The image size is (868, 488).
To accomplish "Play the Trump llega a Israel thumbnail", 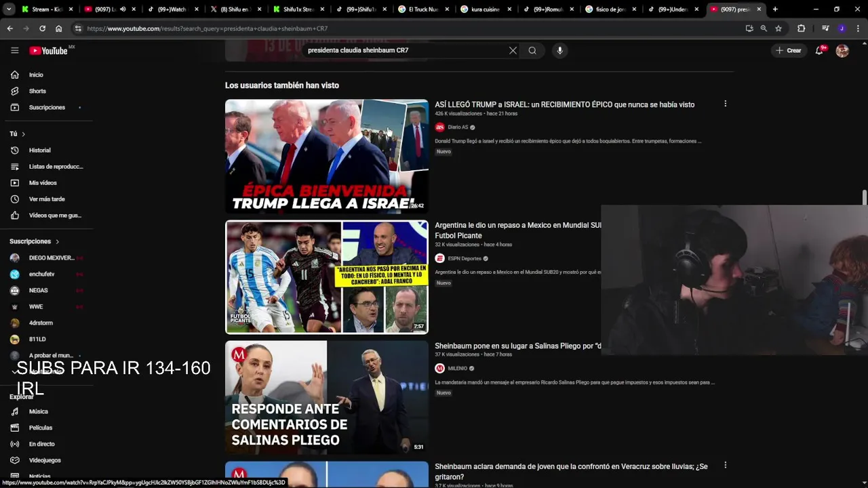I will (x=327, y=157).
